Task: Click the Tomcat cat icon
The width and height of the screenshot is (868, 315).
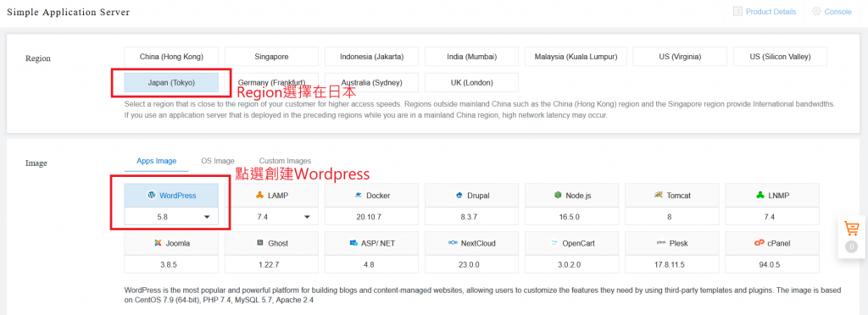Action: pos(658,195)
